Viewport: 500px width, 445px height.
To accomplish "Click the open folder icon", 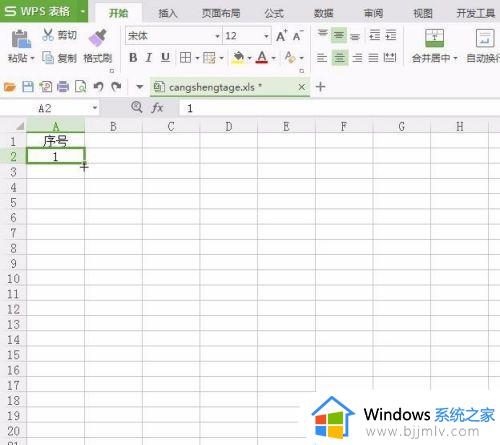I will click(x=10, y=87).
